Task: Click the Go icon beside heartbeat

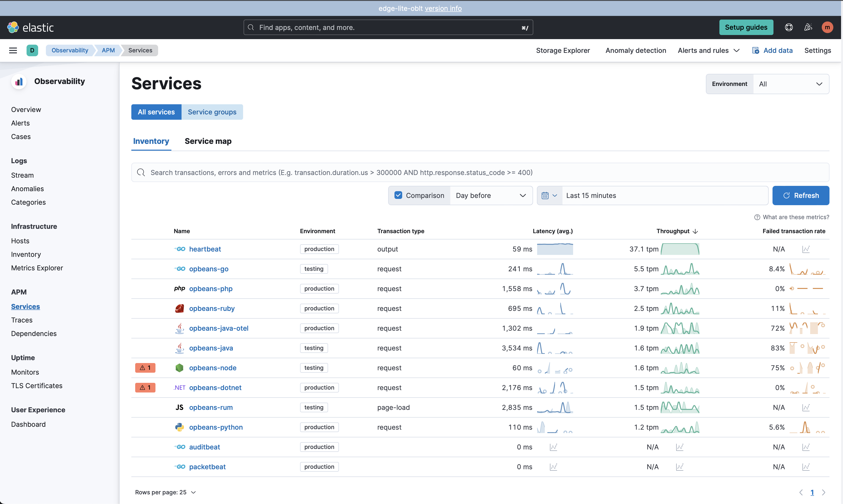Action: (179, 249)
